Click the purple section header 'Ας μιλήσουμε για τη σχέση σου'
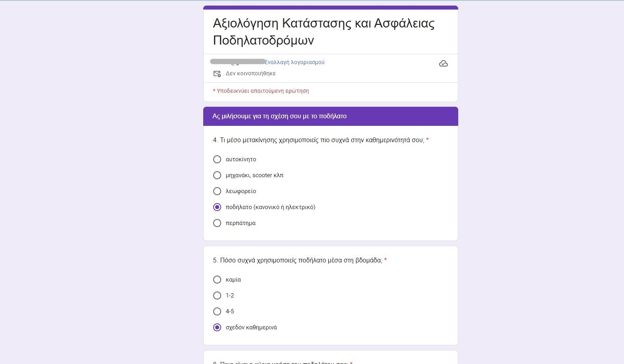The image size is (624, 364). (x=279, y=116)
